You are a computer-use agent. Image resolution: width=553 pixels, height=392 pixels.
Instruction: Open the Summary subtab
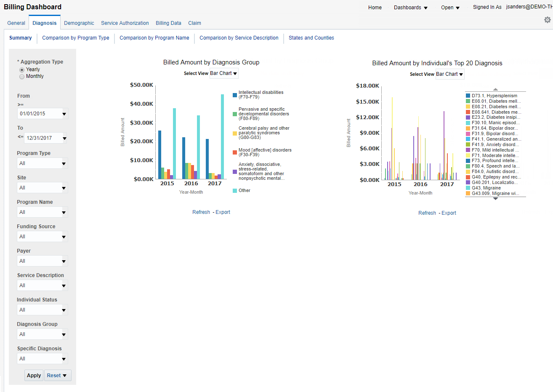(x=21, y=38)
